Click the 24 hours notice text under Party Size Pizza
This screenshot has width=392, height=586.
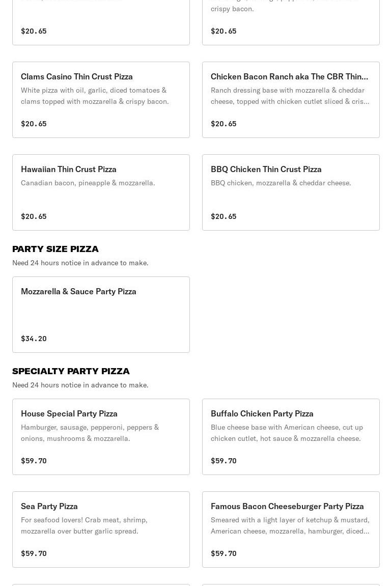point(80,263)
